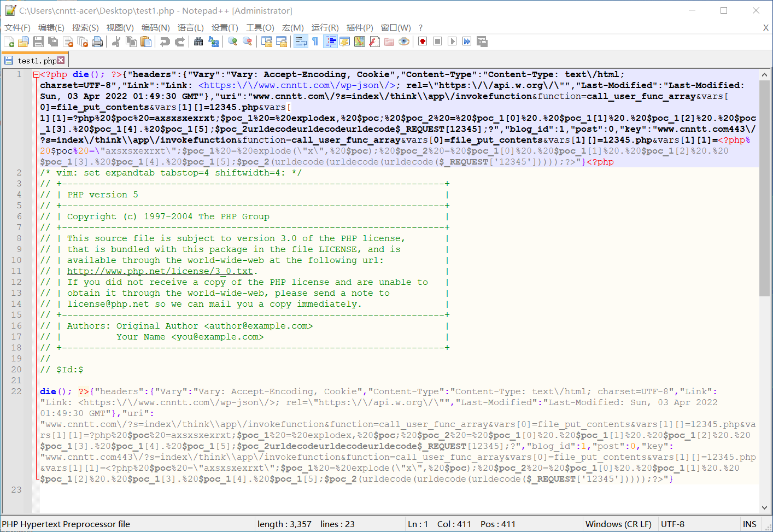Toggle Show All Characters pilcrow icon
Screen dimensions: 773x532
[315, 42]
